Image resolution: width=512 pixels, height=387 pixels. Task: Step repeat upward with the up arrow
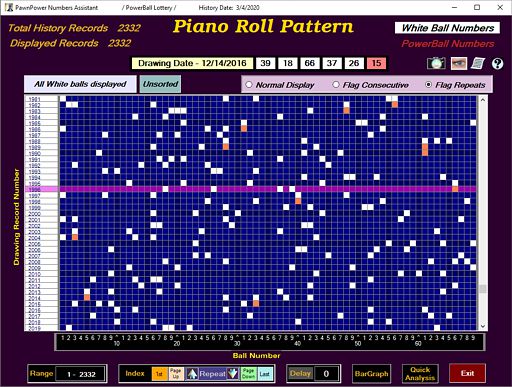(x=192, y=374)
